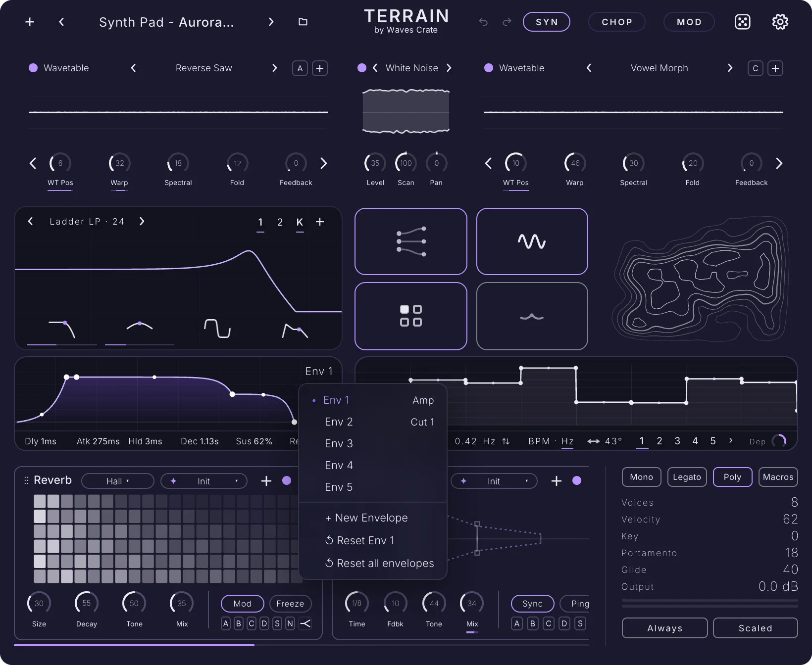Click the Voices value 8
Viewport: 812px width, 665px height.
(x=794, y=502)
